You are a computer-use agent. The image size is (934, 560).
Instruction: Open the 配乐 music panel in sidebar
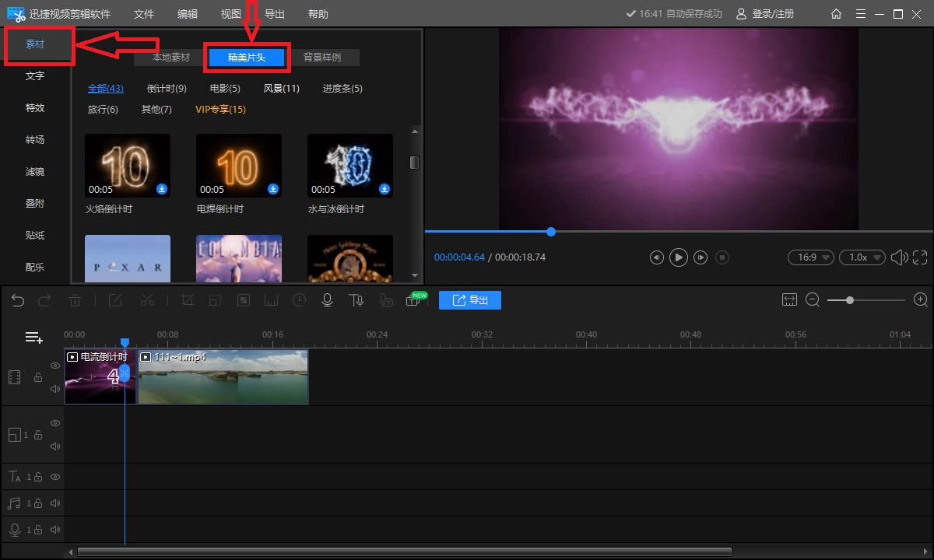click(35, 267)
